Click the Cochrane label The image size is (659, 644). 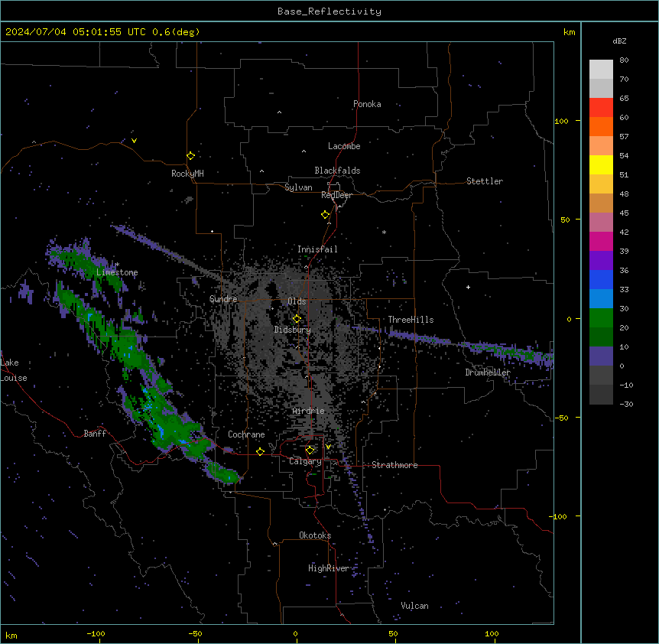pyautogui.click(x=246, y=434)
